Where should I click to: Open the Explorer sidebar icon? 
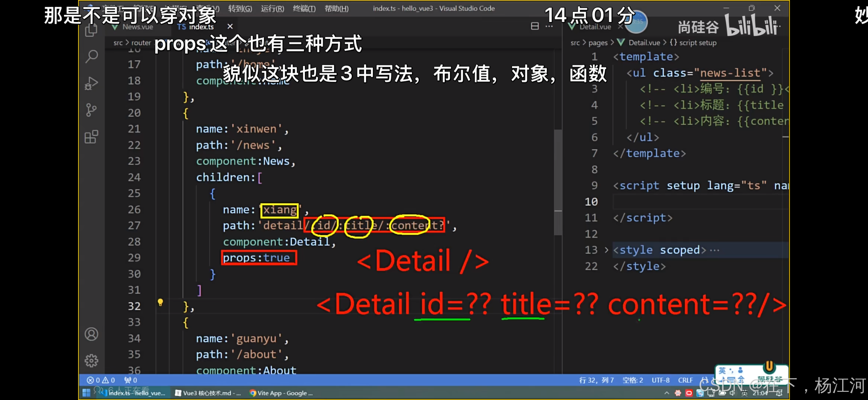coord(91,31)
